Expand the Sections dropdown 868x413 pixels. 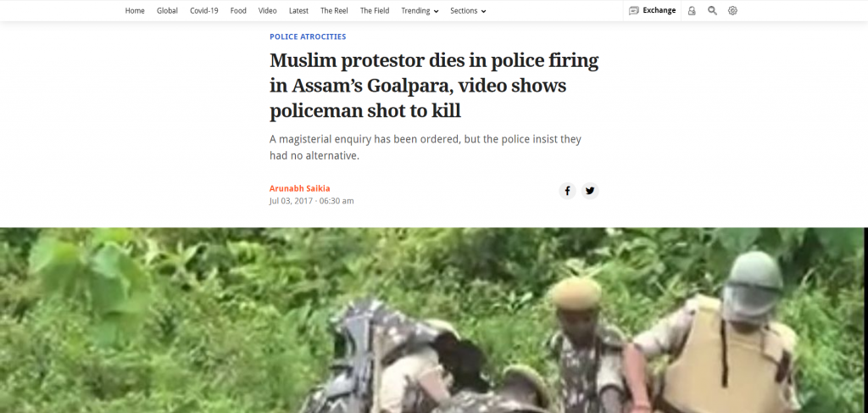tap(468, 10)
